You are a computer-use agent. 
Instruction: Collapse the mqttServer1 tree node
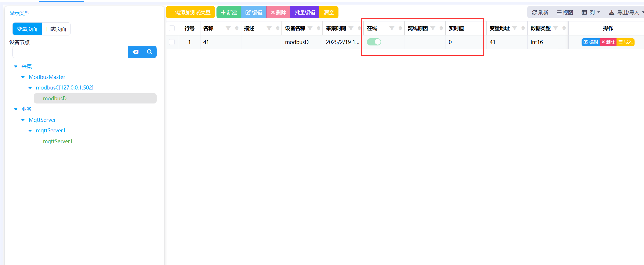click(x=30, y=130)
